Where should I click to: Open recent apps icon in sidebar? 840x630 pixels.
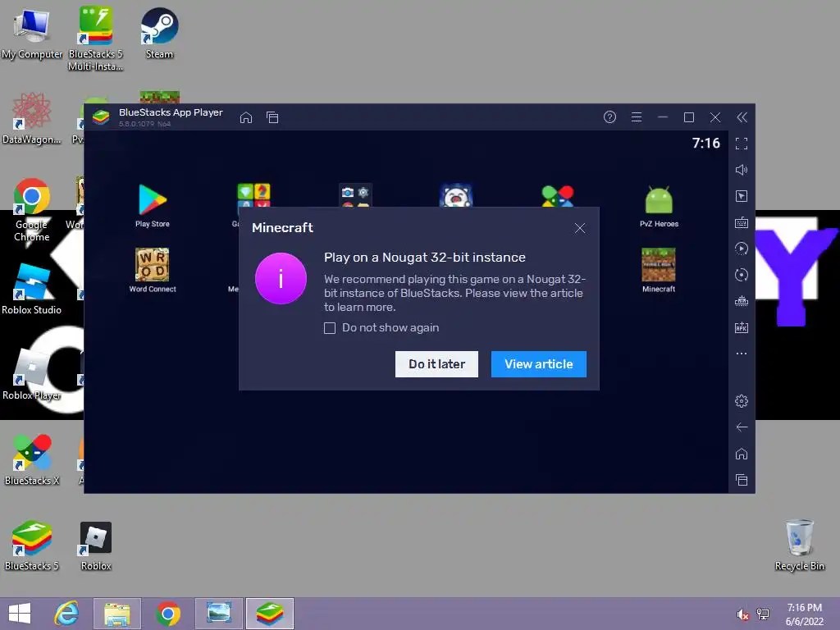[742, 480]
